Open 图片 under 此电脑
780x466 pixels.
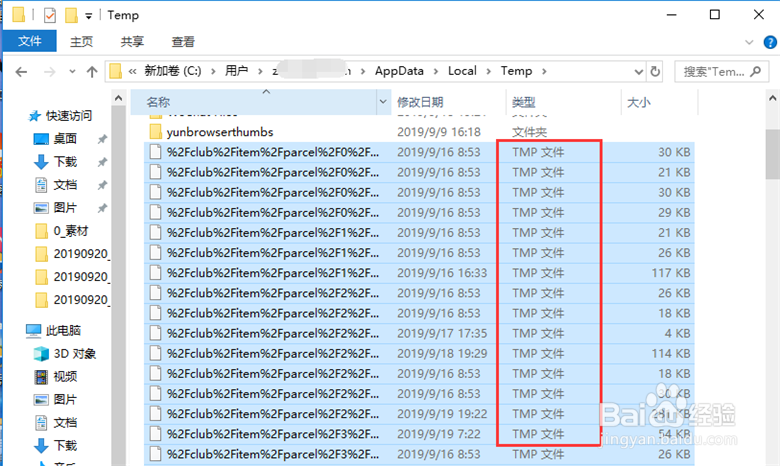[x=65, y=399]
